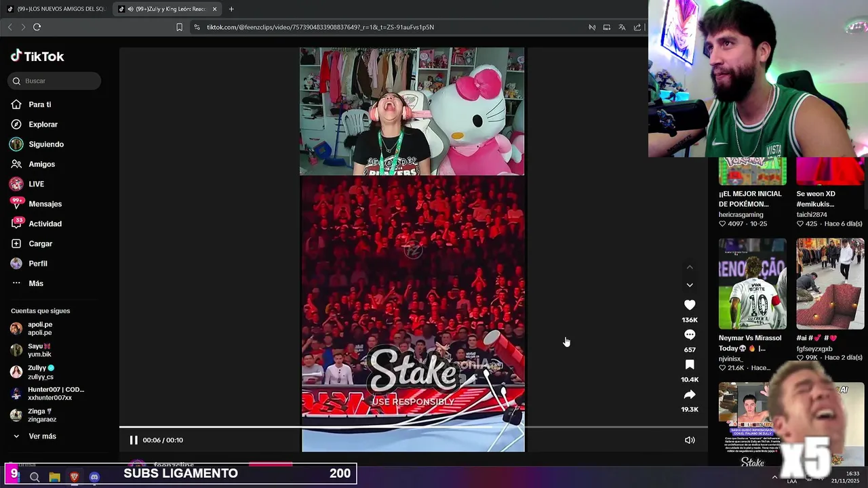Open the Para ti feed
Viewport: 868px width, 488px height.
pyautogui.click(x=39, y=104)
